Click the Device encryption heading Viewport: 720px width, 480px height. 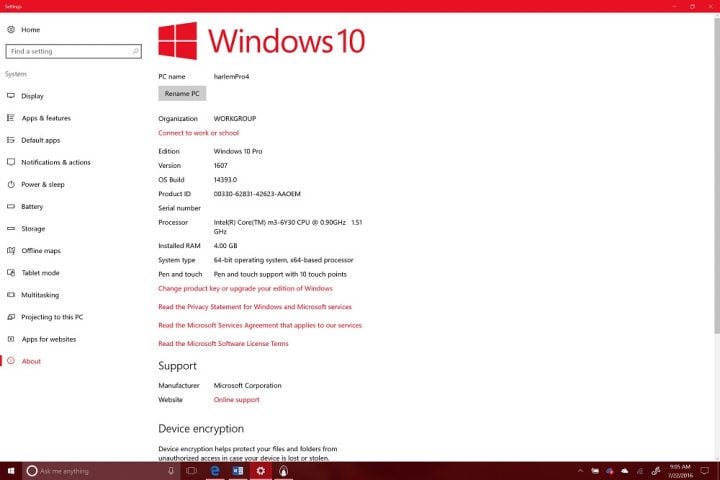pyautogui.click(x=201, y=429)
